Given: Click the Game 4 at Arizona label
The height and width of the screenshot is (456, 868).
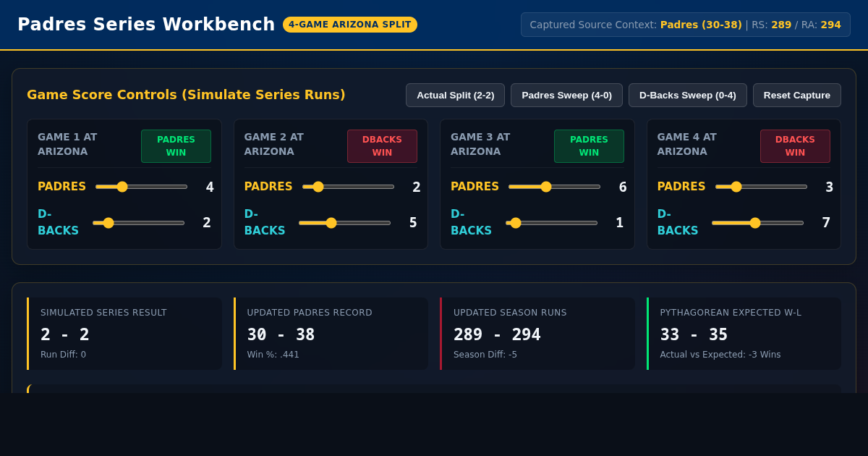Looking at the screenshot, I should point(687,144).
